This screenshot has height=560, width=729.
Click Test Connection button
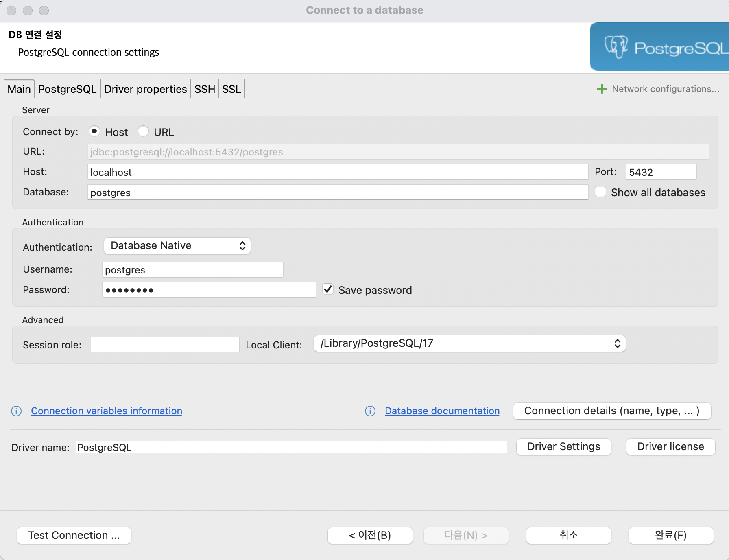pos(74,535)
